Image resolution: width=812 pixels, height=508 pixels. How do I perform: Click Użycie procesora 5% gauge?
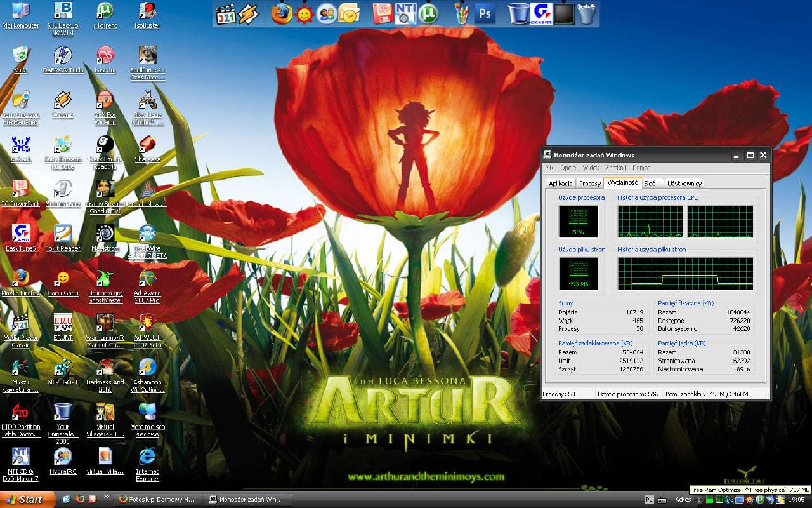point(578,222)
